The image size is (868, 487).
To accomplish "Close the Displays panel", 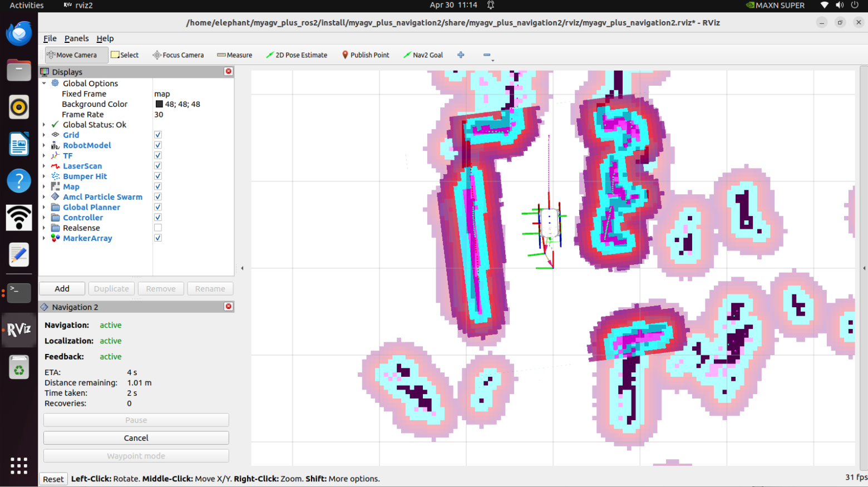I will coord(228,71).
